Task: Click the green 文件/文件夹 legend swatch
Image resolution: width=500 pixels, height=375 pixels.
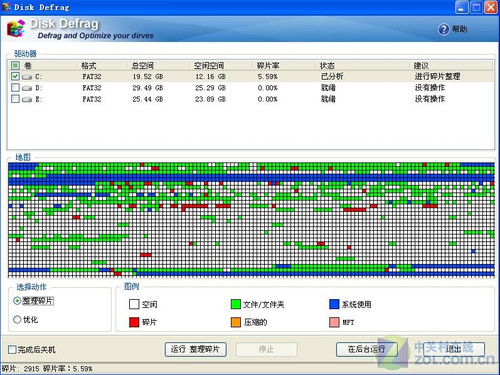Action: click(x=236, y=304)
